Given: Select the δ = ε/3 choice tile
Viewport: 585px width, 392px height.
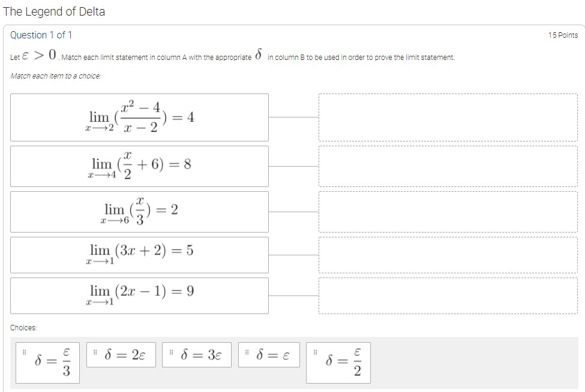Looking at the screenshot, I should pyautogui.click(x=47, y=362).
